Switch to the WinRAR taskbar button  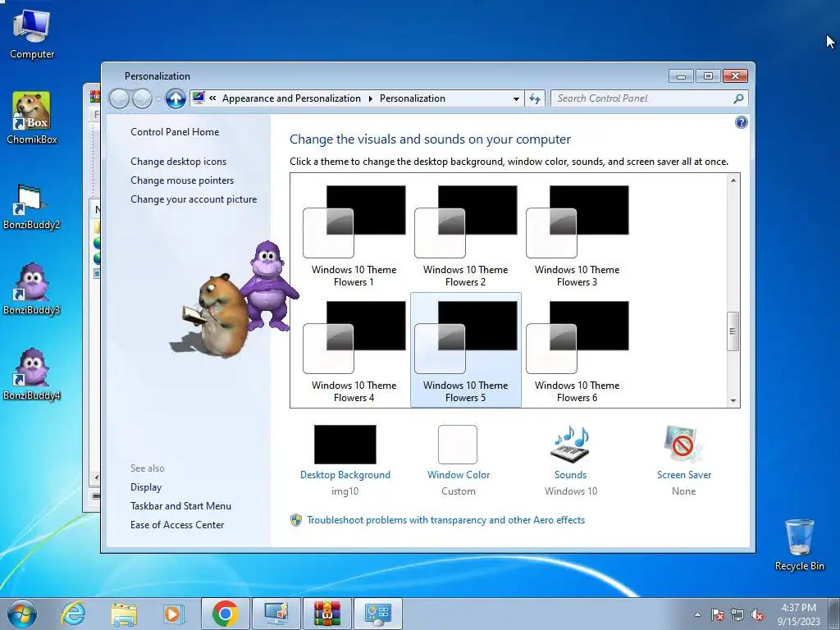pyautogui.click(x=326, y=614)
